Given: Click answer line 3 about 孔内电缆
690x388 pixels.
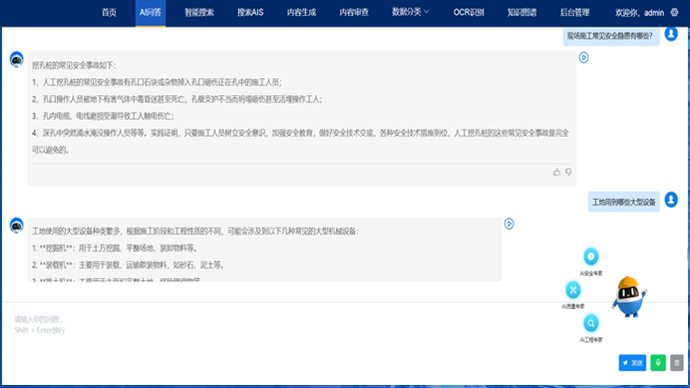Looking at the screenshot, I should [103, 116].
